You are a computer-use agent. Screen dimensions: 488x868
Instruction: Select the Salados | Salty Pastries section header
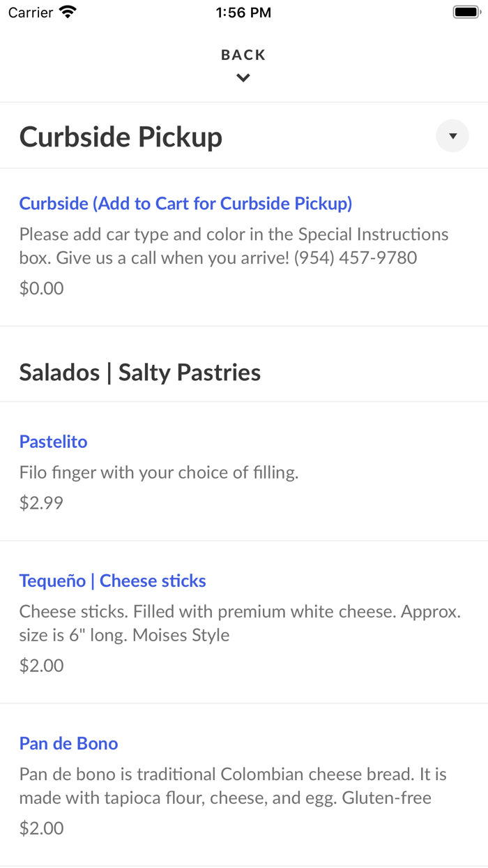click(x=139, y=373)
